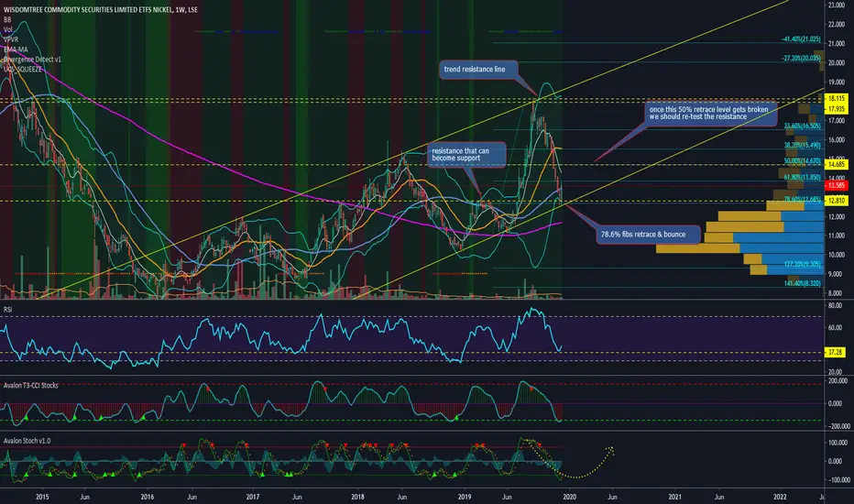Click the Avalon T3-CCI Stocks pane label
854x504 pixels.
coord(30,385)
